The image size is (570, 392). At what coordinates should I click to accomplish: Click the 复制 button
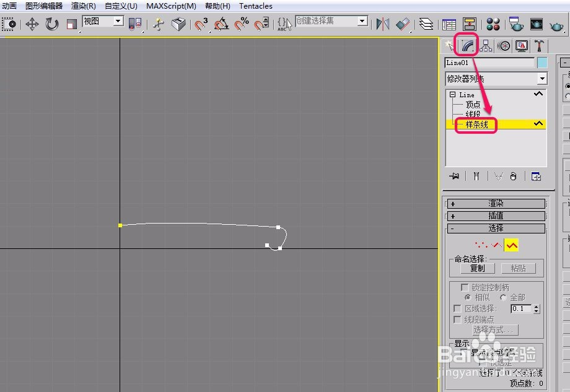477,269
